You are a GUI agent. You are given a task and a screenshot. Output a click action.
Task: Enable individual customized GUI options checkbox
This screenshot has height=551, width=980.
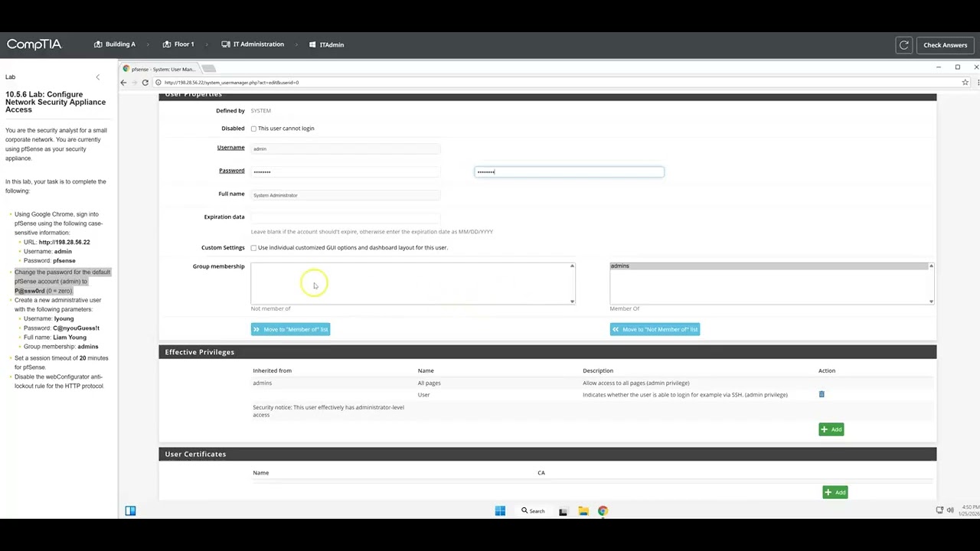(253, 248)
